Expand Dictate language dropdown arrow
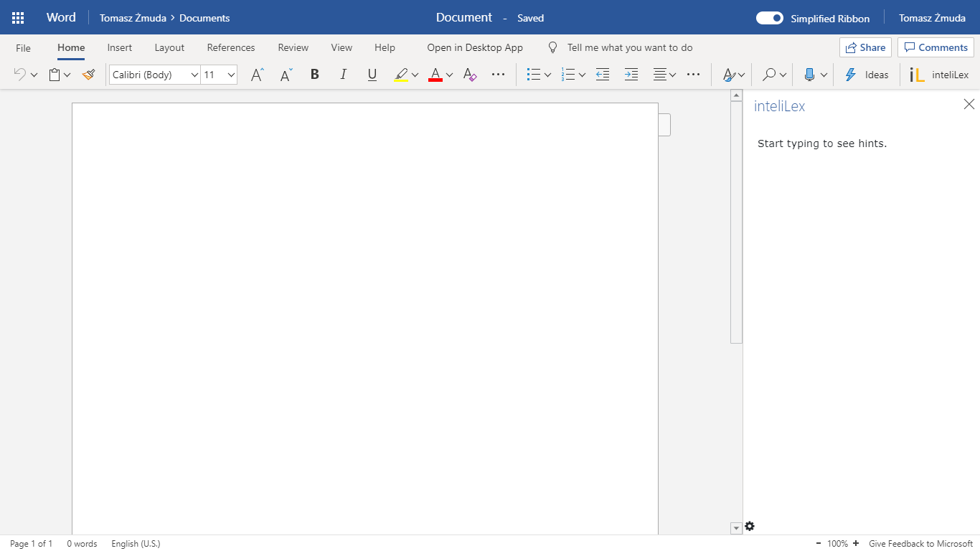 [824, 75]
